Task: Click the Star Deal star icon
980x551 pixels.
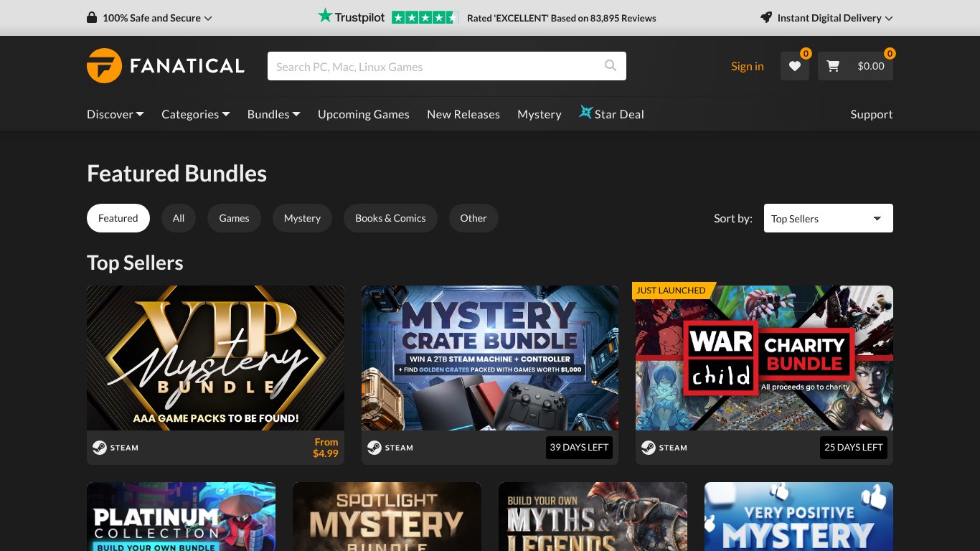Action: pyautogui.click(x=585, y=113)
